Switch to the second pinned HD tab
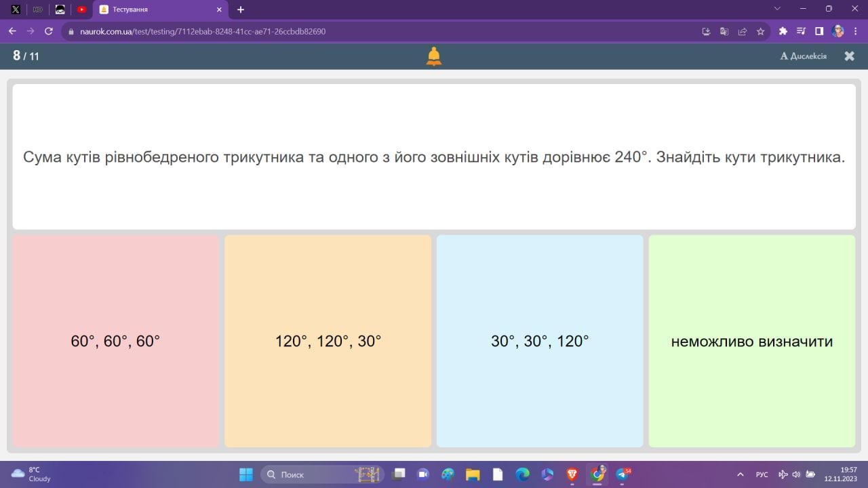 point(38,9)
